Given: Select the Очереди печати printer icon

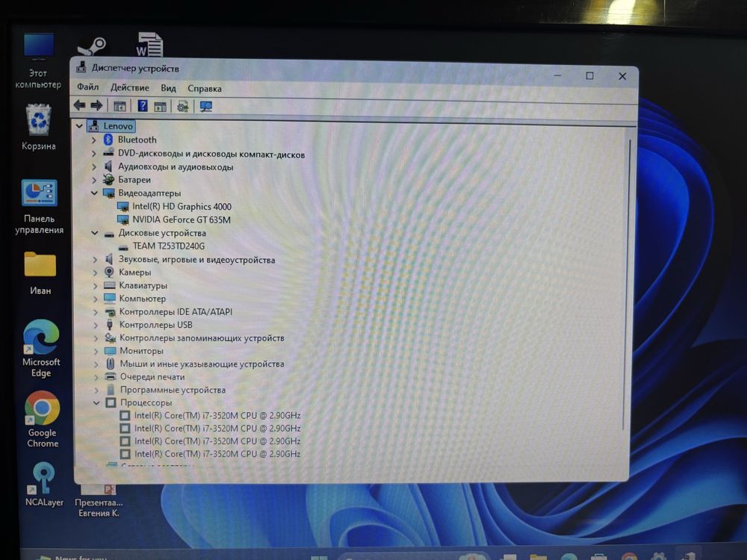Looking at the screenshot, I should point(111,376).
